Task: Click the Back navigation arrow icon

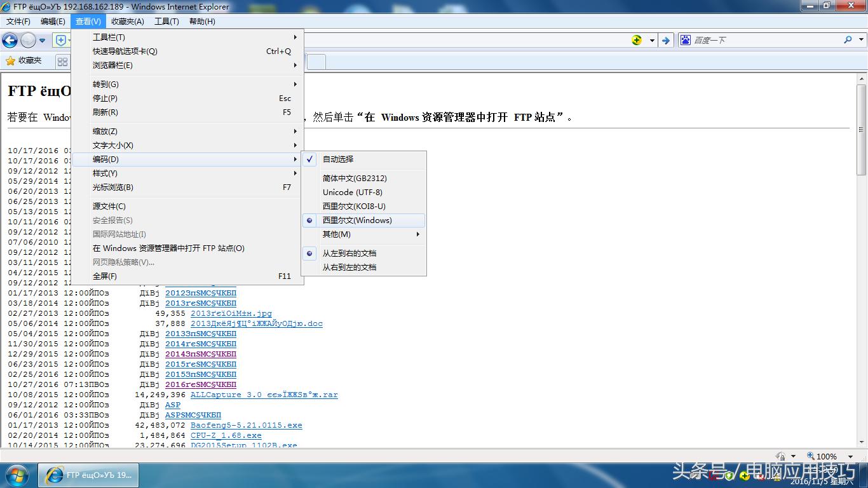Action: point(10,39)
